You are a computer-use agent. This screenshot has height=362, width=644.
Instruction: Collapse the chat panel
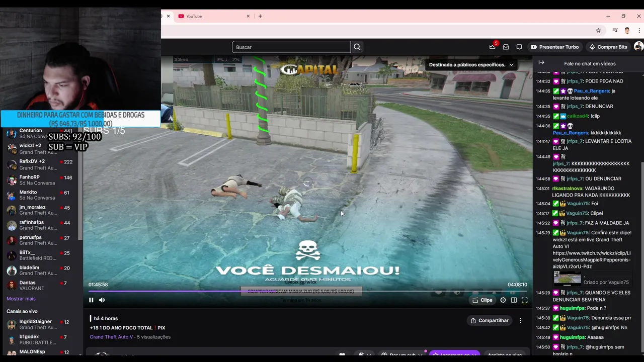[x=541, y=63]
